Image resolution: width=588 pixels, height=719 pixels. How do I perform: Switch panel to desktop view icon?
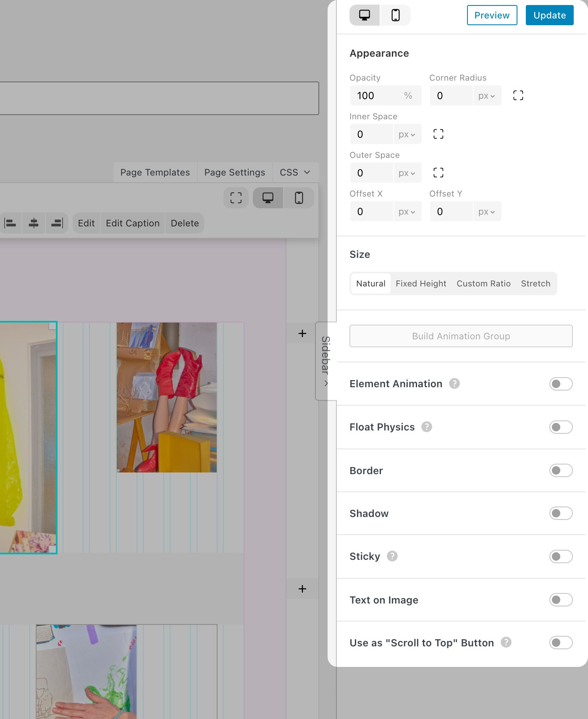pos(365,15)
